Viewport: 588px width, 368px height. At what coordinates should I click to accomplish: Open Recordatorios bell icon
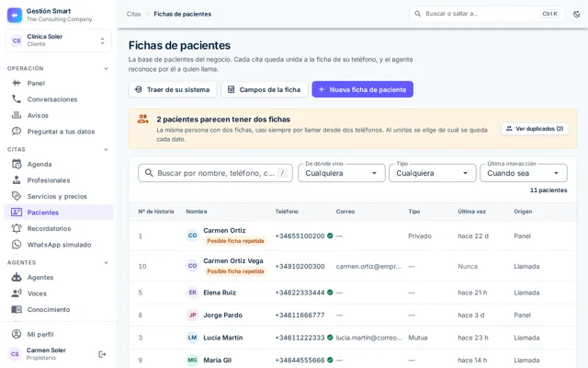(x=17, y=228)
